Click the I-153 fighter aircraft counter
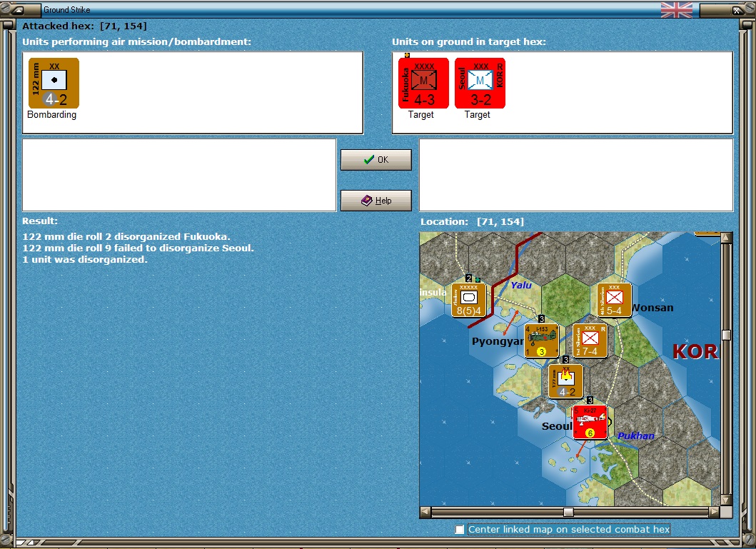 click(x=541, y=341)
